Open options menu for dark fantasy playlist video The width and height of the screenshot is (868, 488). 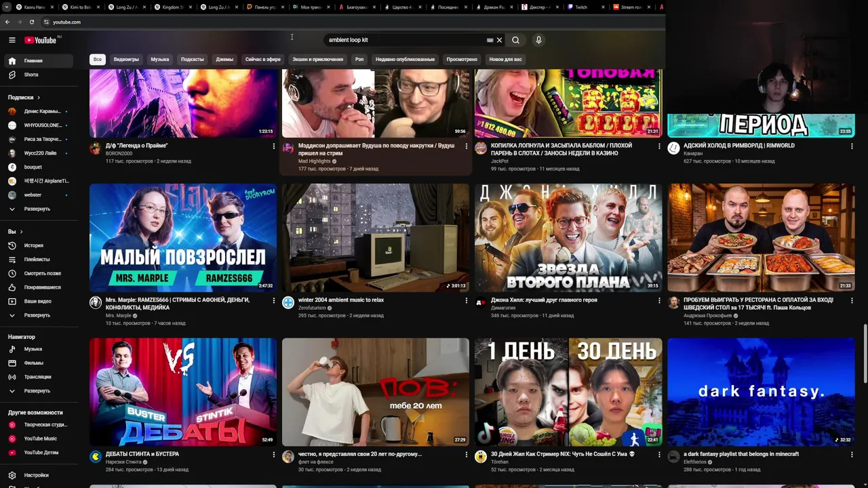[852, 455]
